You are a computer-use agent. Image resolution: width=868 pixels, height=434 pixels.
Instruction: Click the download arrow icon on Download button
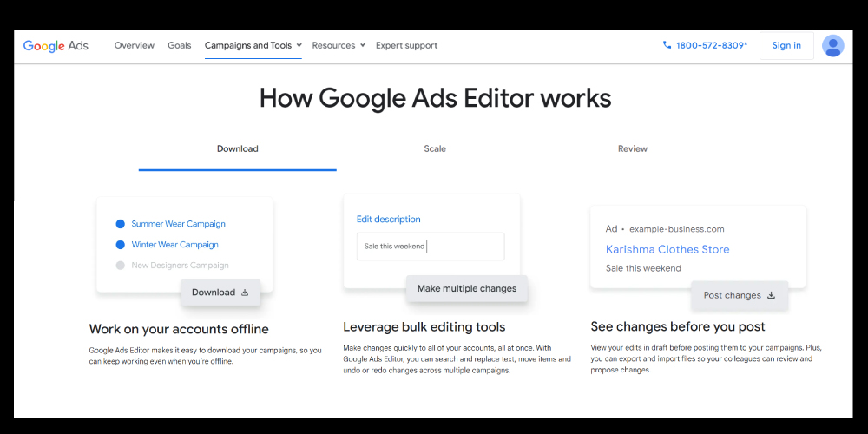[x=245, y=293]
